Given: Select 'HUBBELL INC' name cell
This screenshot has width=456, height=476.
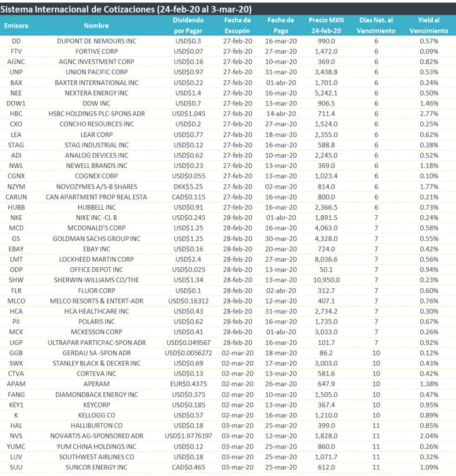Looking at the screenshot, I should pyautogui.click(x=97, y=207).
